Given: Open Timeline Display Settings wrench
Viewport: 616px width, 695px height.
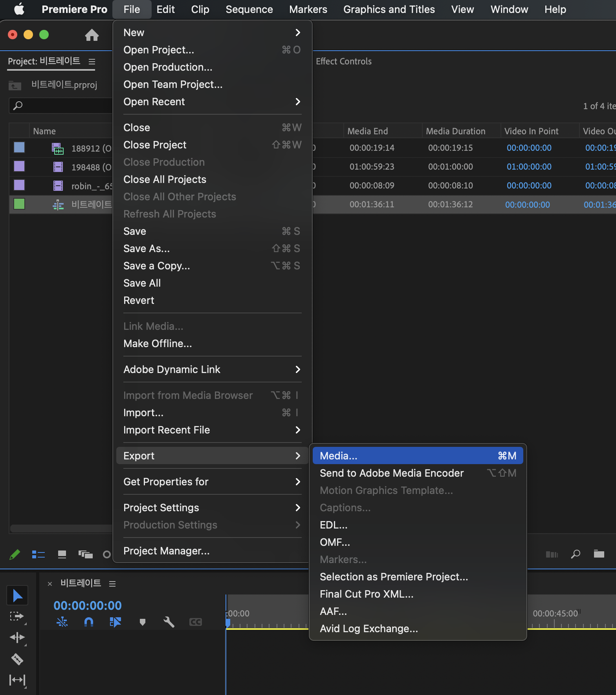Looking at the screenshot, I should (x=169, y=622).
